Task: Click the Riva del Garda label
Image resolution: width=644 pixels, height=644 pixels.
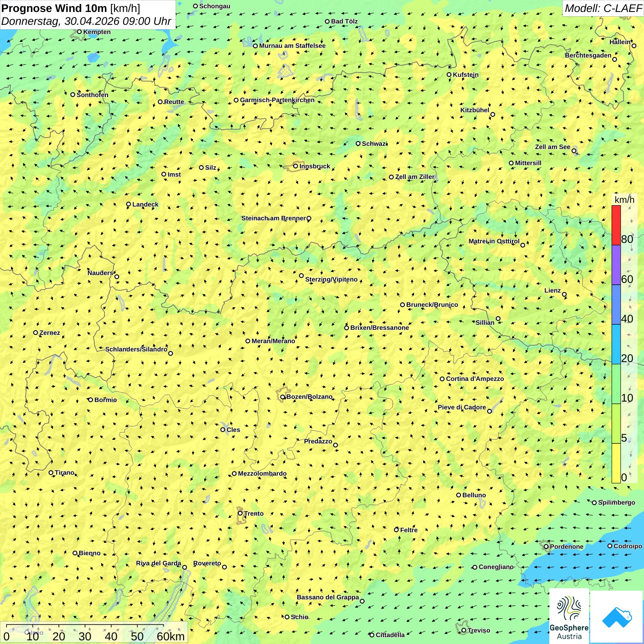Action: tap(158, 563)
